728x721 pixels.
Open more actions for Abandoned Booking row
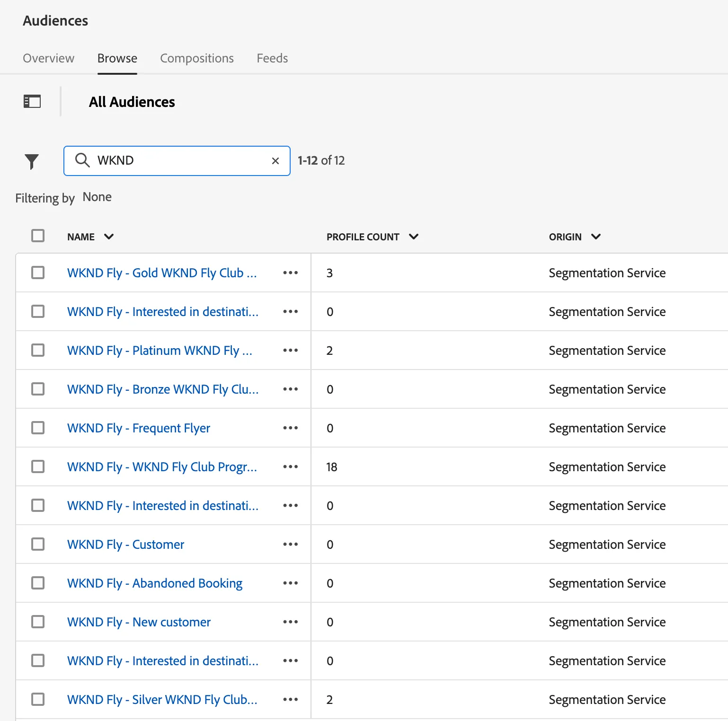pyautogui.click(x=291, y=583)
